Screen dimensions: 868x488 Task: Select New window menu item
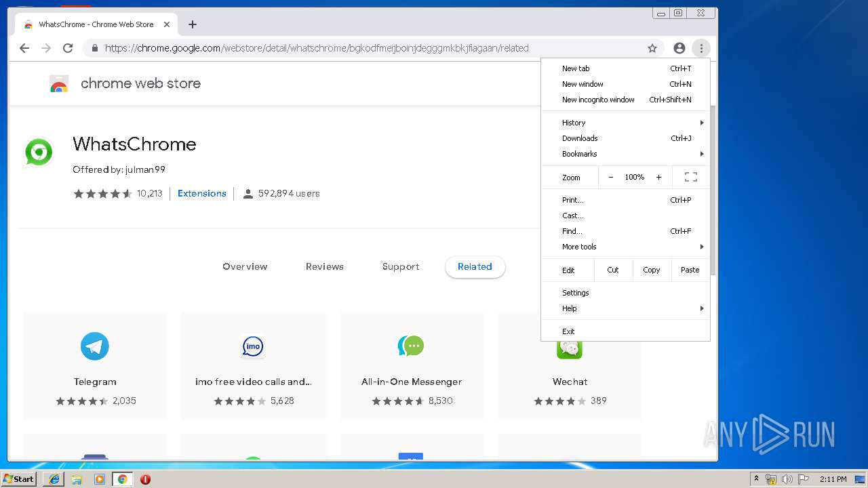coord(625,84)
